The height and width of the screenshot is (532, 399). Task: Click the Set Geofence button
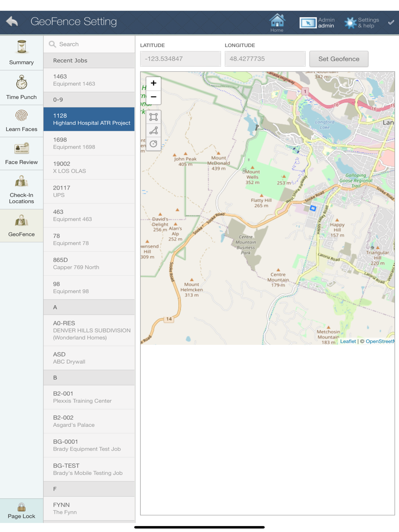(x=339, y=59)
